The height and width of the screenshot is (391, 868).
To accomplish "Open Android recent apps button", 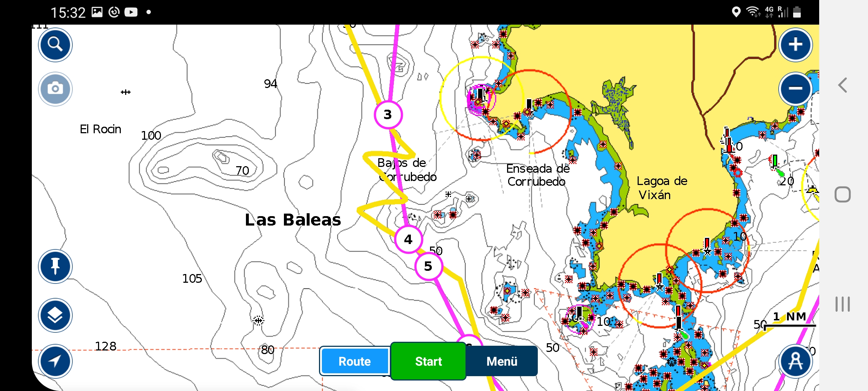I will click(843, 304).
